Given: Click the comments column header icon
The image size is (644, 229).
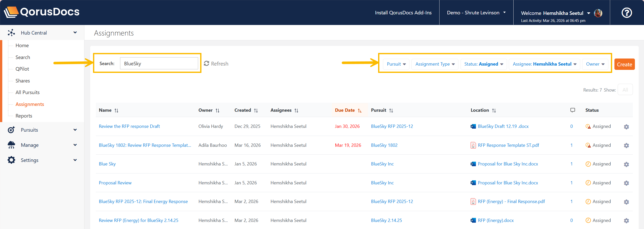Looking at the screenshot, I should 572,110.
